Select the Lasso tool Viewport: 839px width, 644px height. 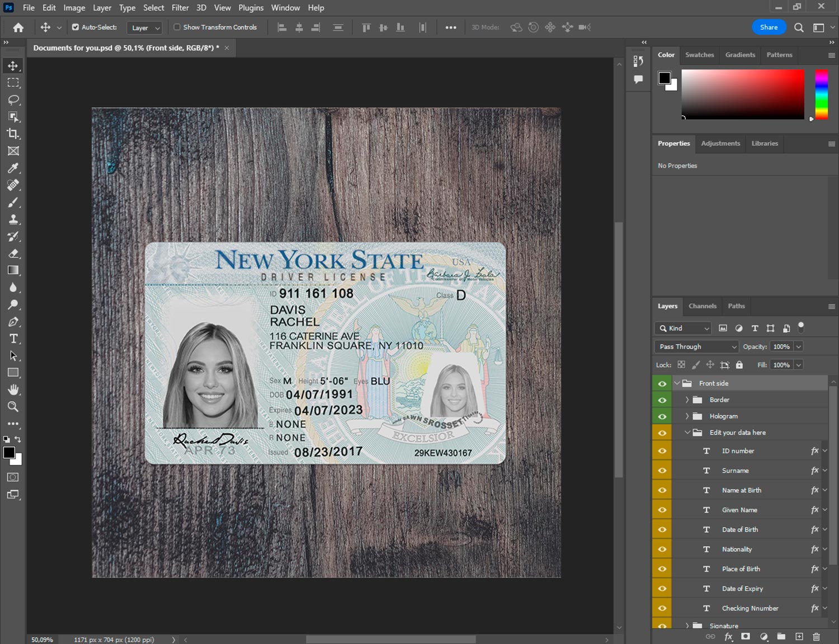coord(13,100)
